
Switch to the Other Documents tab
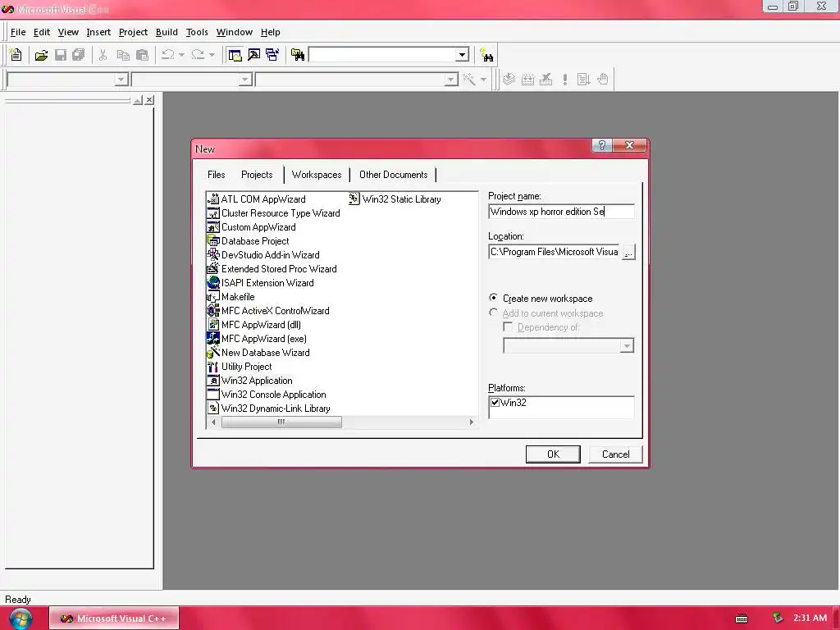[x=393, y=175]
